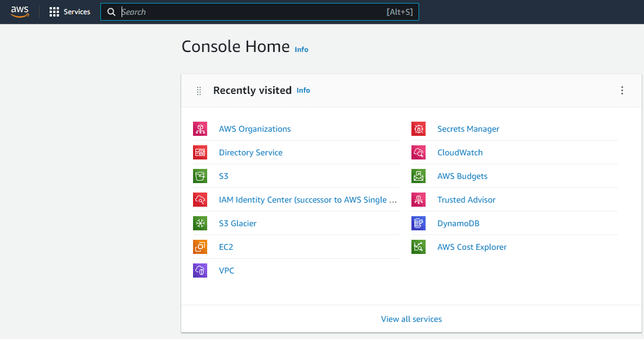Open the AWS Cost Explorer link
This screenshot has width=644, height=339.
point(472,247)
